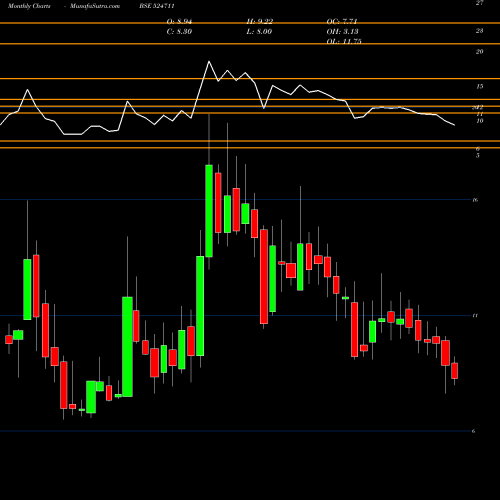Click the high value "H: 9.22"
Viewport: 500px width, 500px height.
coord(260,22)
